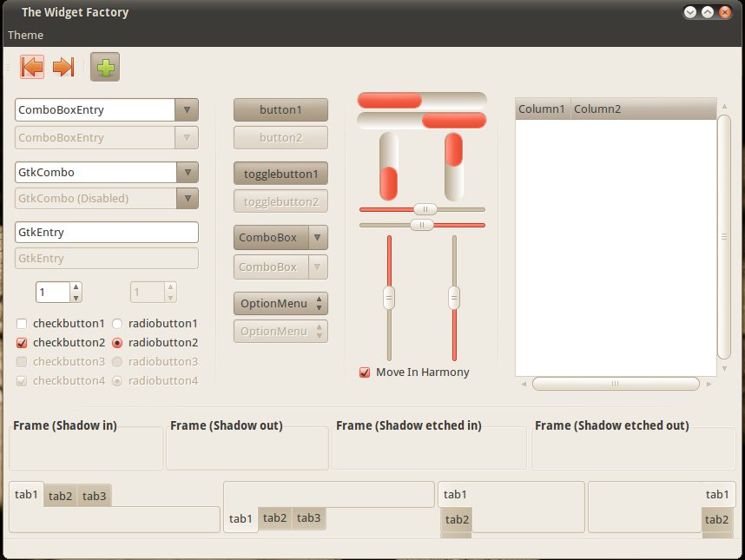Expand the enabled GtkCombo dropdown arrow
Viewport: 745px width, 560px height.
point(188,172)
